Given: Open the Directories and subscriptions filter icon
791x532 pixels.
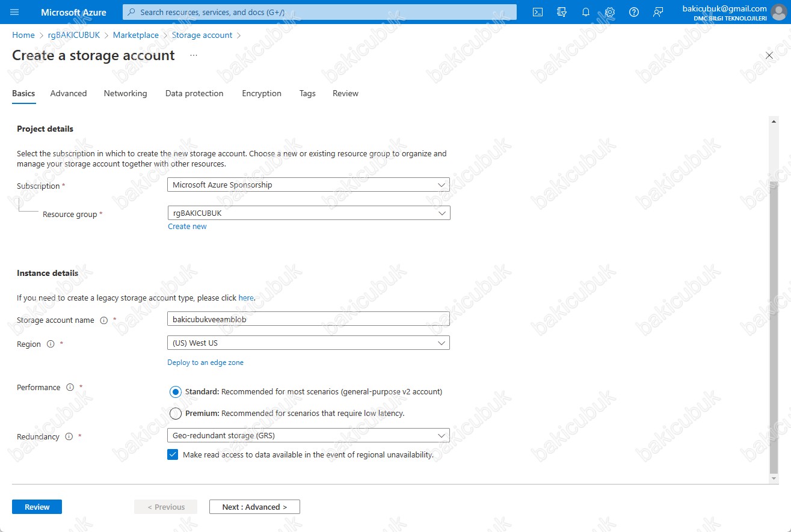Looking at the screenshot, I should (x=562, y=12).
